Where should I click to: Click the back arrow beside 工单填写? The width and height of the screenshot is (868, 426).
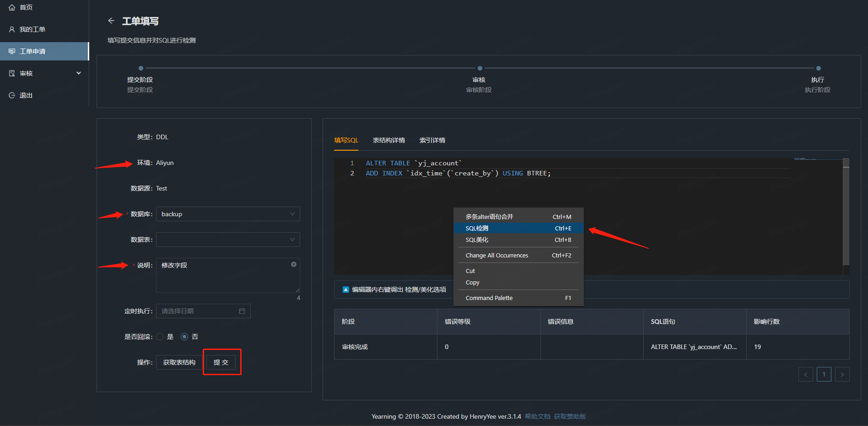tap(111, 21)
